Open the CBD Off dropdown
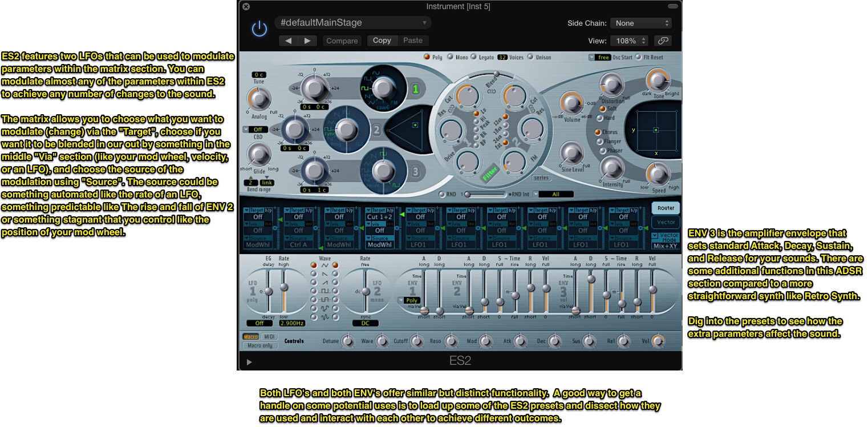The height and width of the screenshot is (427, 868). pos(255,130)
